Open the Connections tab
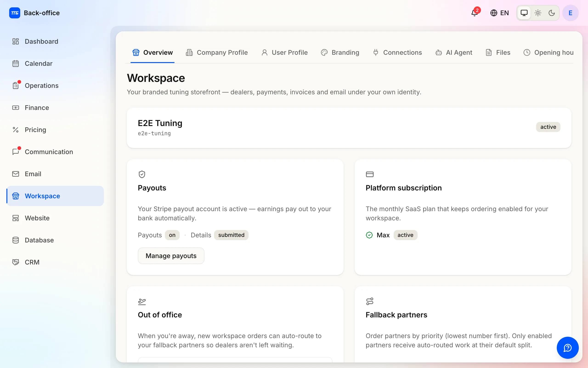This screenshot has height=368, width=588. (397, 53)
